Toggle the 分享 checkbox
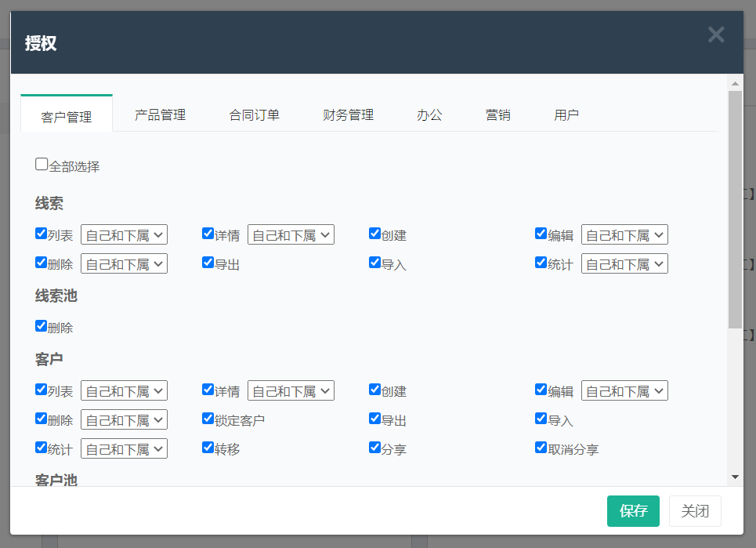Viewport: 756px width, 548px height. tap(374, 447)
